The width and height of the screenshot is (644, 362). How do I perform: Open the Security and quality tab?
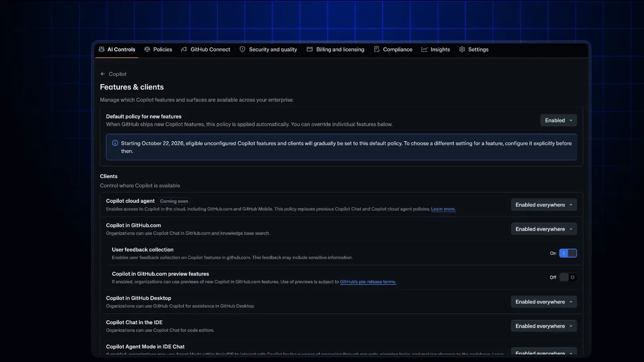click(x=268, y=49)
